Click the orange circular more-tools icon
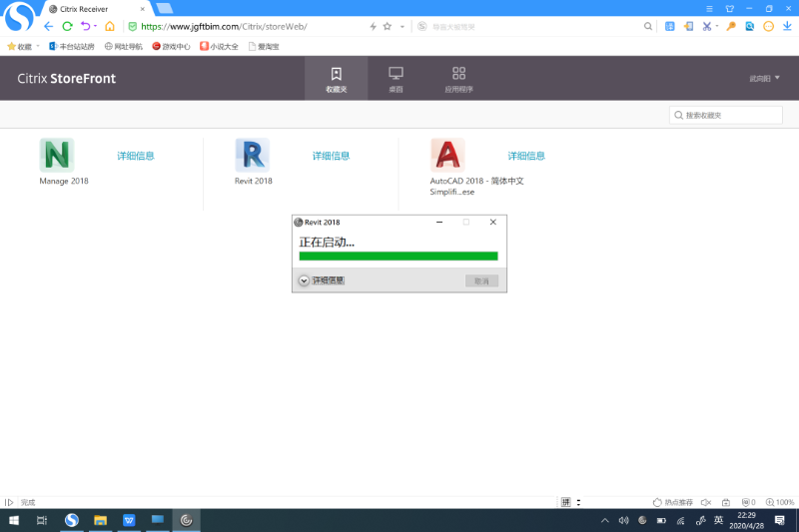 tap(768, 27)
